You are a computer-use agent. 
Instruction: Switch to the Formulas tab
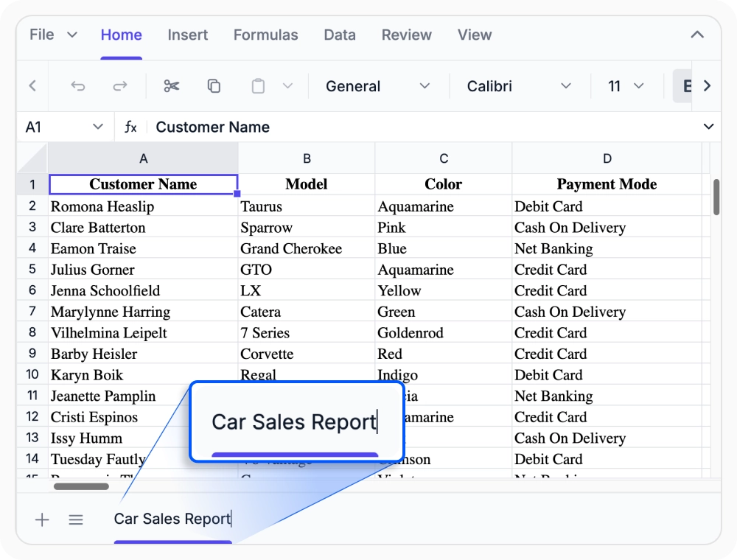point(265,35)
